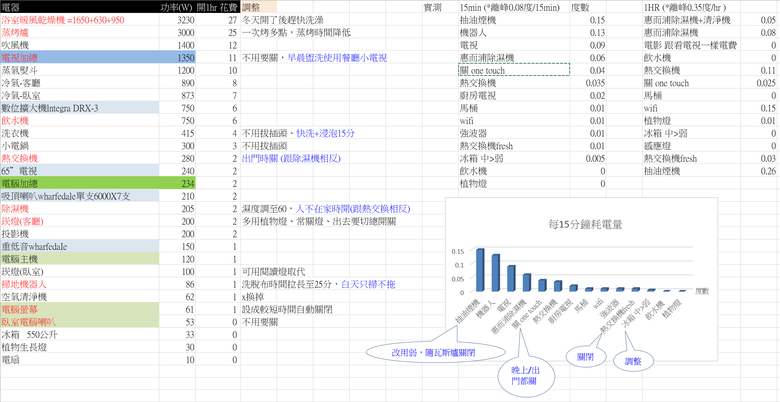The width and height of the screenshot is (780, 402).
Task: Select the 開1hr 花費 header cell
Action: (218, 8)
